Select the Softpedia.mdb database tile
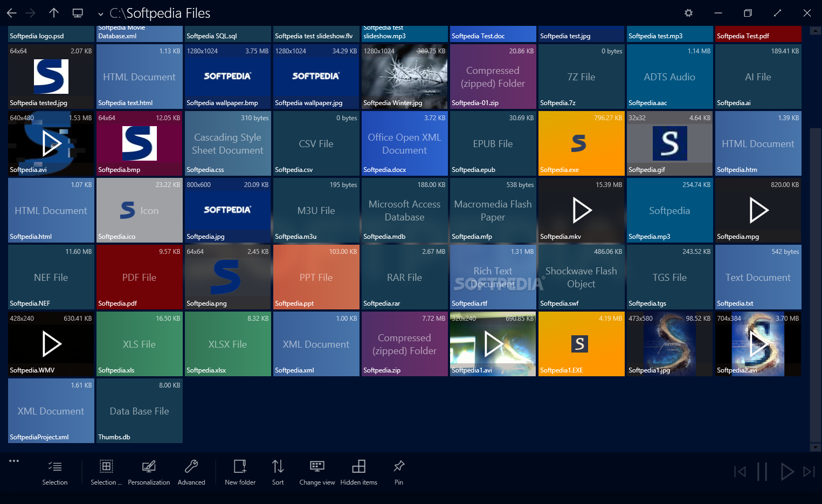This screenshot has width=822, height=504. coord(405,210)
